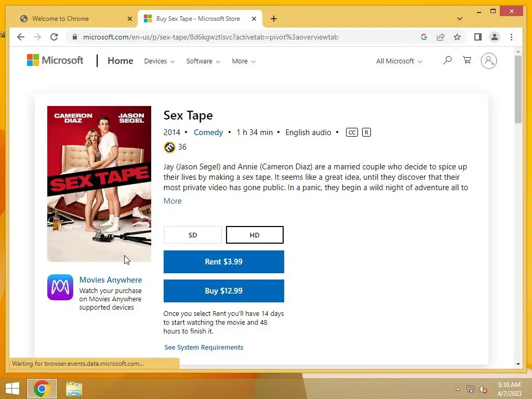Close the Microsoft Store tab
Image resolution: width=532 pixels, height=399 pixels.
coord(254,19)
